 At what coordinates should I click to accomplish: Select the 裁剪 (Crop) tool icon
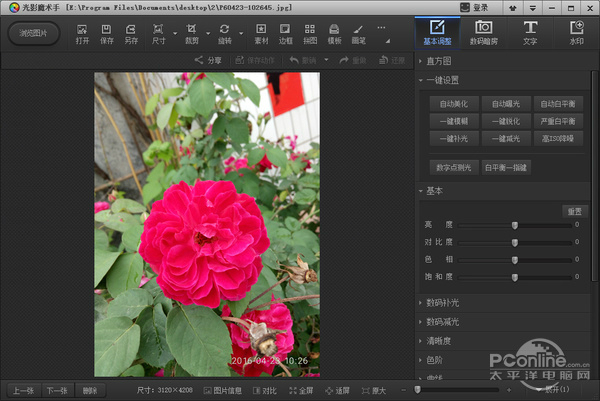coord(192,32)
